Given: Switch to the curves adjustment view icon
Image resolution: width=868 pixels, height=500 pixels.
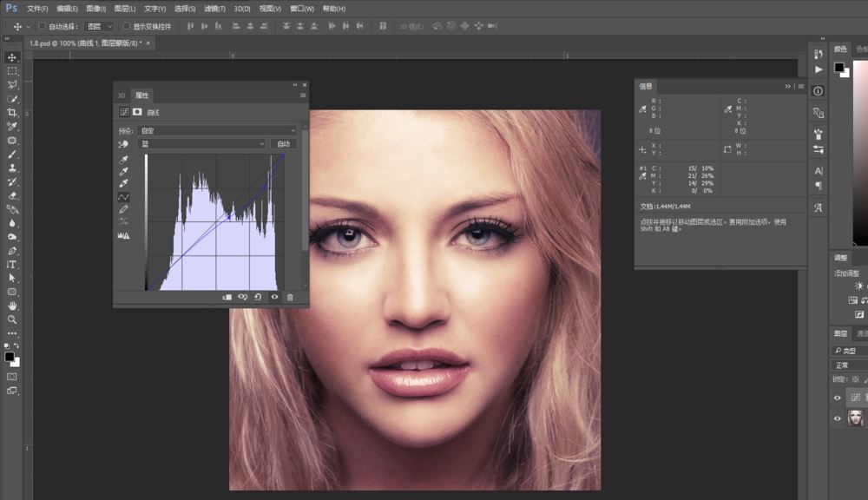Looking at the screenshot, I should pyautogui.click(x=124, y=112).
